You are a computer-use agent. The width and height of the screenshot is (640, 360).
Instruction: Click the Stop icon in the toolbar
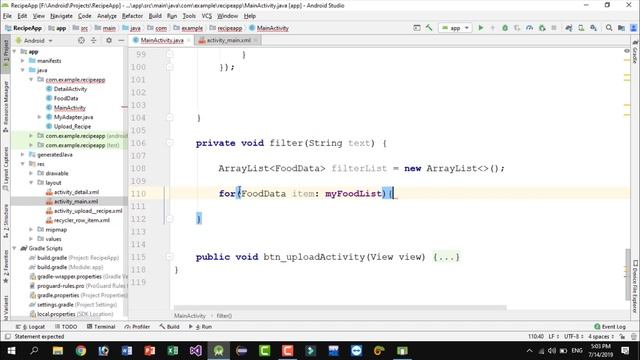(x=554, y=28)
